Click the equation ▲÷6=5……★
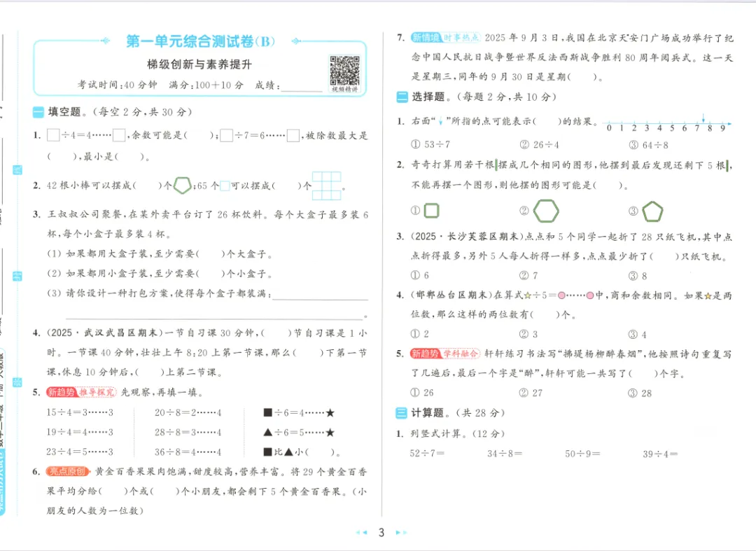756x551 pixels. tap(299, 433)
